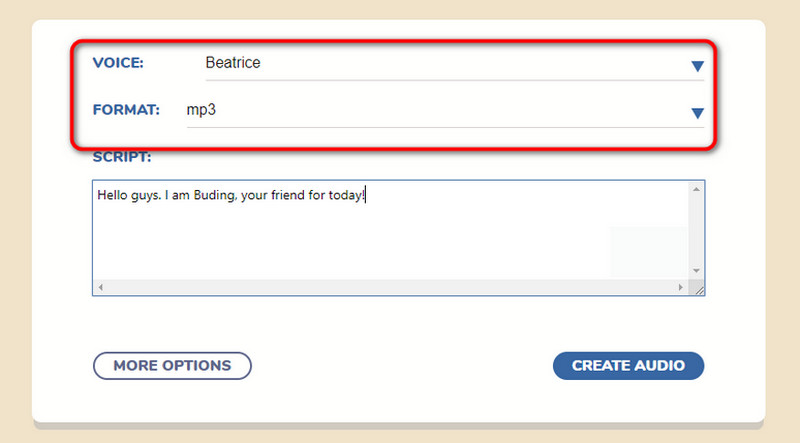
Task: Click the FORMAT label
Action: click(x=126, y=110)
